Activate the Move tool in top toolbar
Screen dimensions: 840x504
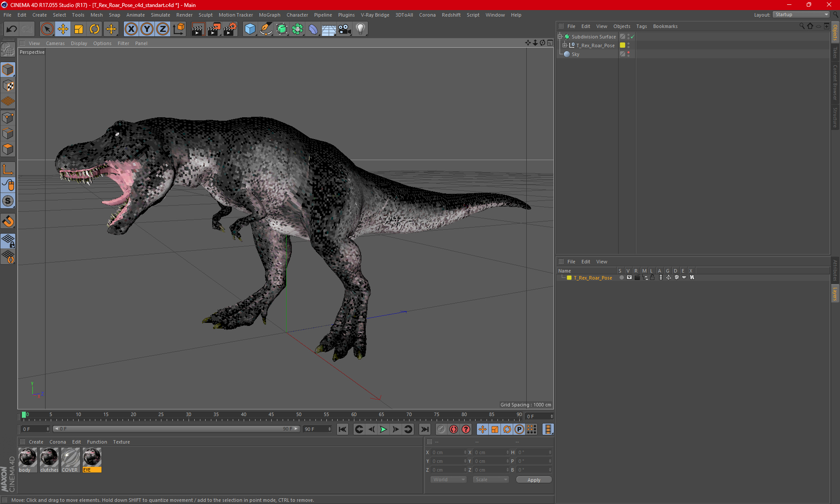(x=63, y=29)
